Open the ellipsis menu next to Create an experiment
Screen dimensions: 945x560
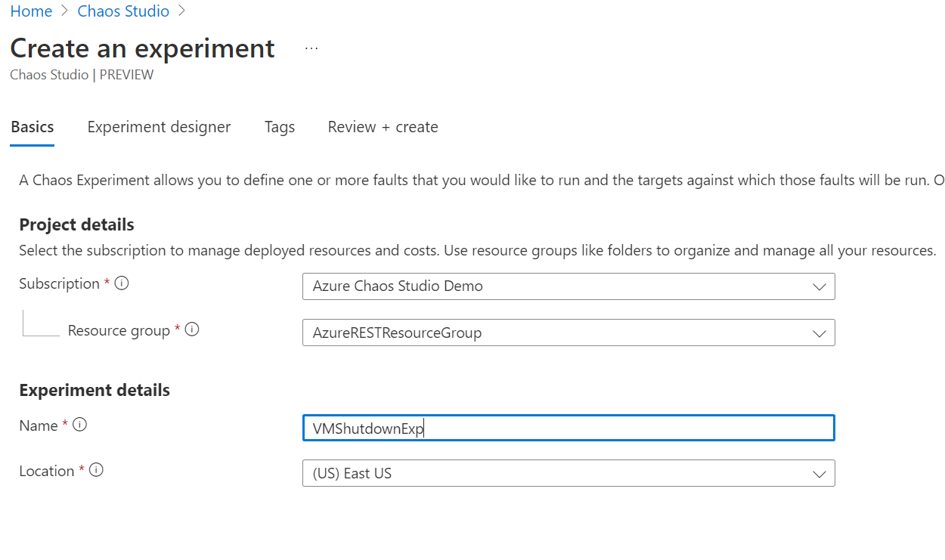[x=311, y=47]
